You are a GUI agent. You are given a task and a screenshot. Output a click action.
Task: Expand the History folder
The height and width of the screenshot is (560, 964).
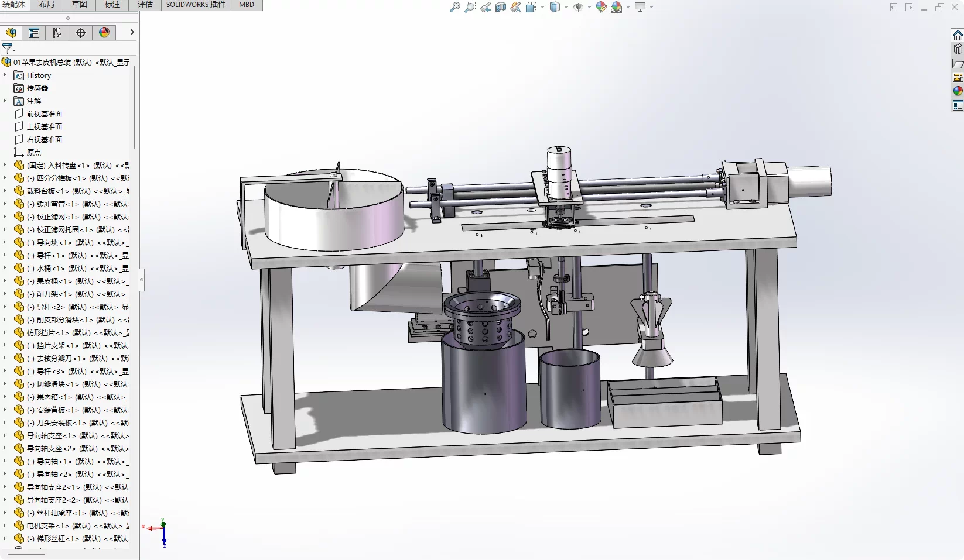[5, 75]
